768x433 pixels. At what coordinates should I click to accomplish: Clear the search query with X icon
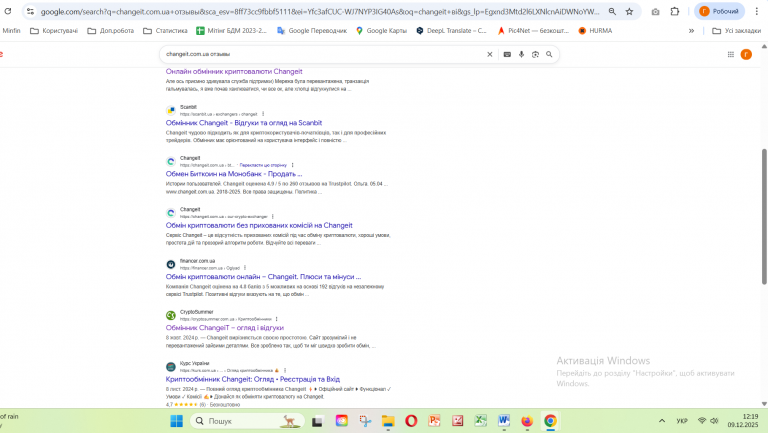click(x=489, y=54)
